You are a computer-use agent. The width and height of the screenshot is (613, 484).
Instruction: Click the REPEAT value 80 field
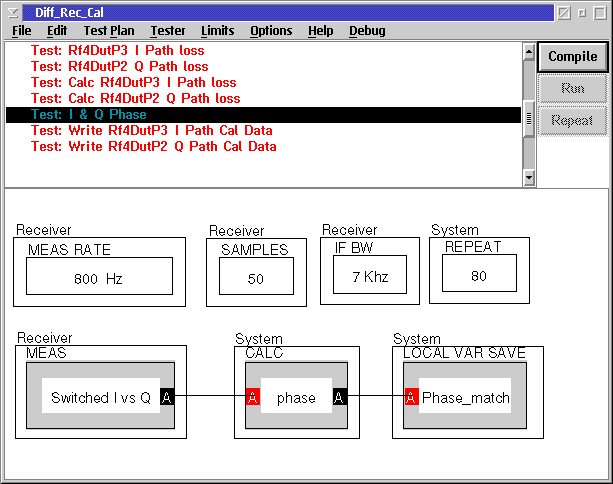[479, 273]
